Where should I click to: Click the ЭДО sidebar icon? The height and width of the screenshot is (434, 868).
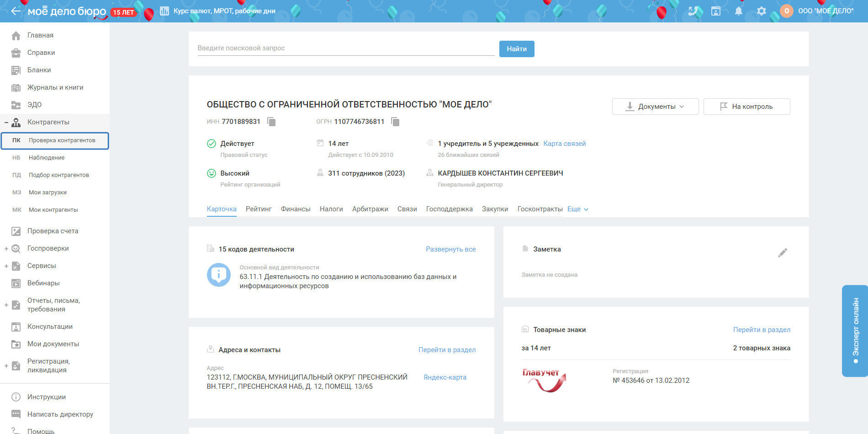[16, 105]
